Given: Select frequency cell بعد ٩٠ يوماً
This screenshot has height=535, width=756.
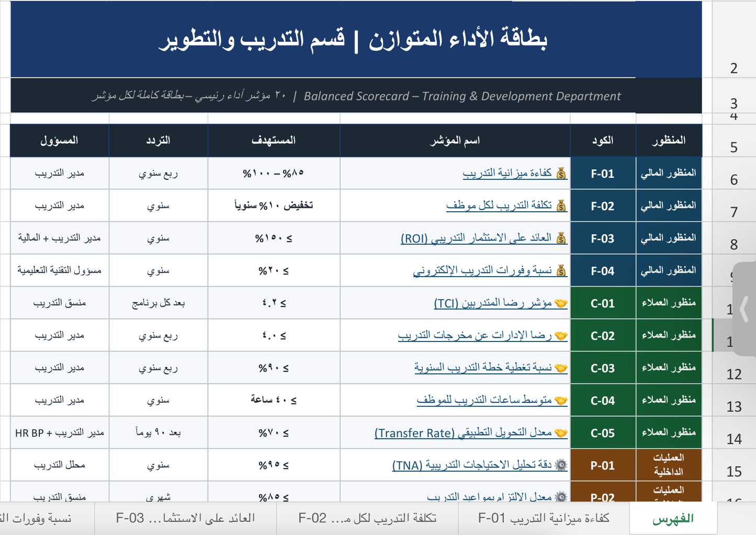Looking at the screenshot, I should coord(158,432).
